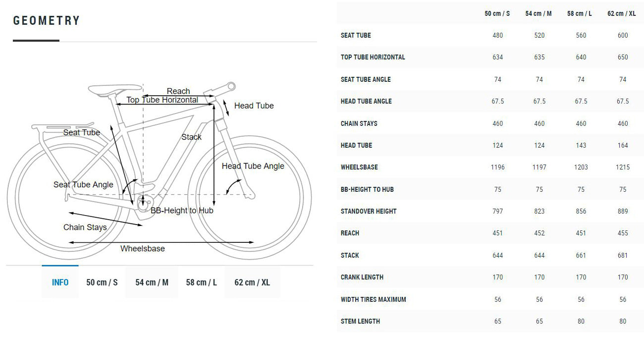Select the INFO tab
The height and width of the screenshot is (337, 644).
[60, 282]
